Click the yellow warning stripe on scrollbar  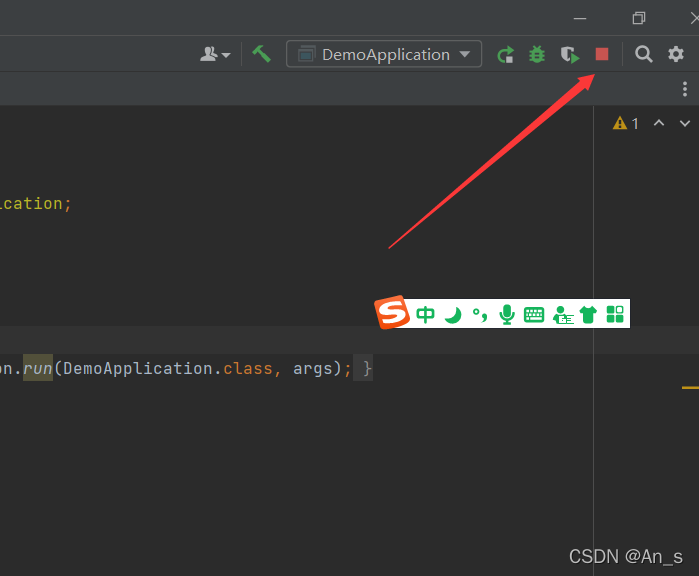tap(690, 388)
